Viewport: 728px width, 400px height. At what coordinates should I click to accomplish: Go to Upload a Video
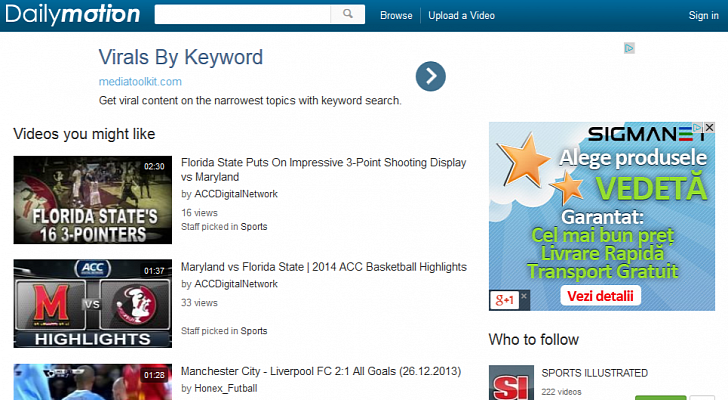coord(461,15)
